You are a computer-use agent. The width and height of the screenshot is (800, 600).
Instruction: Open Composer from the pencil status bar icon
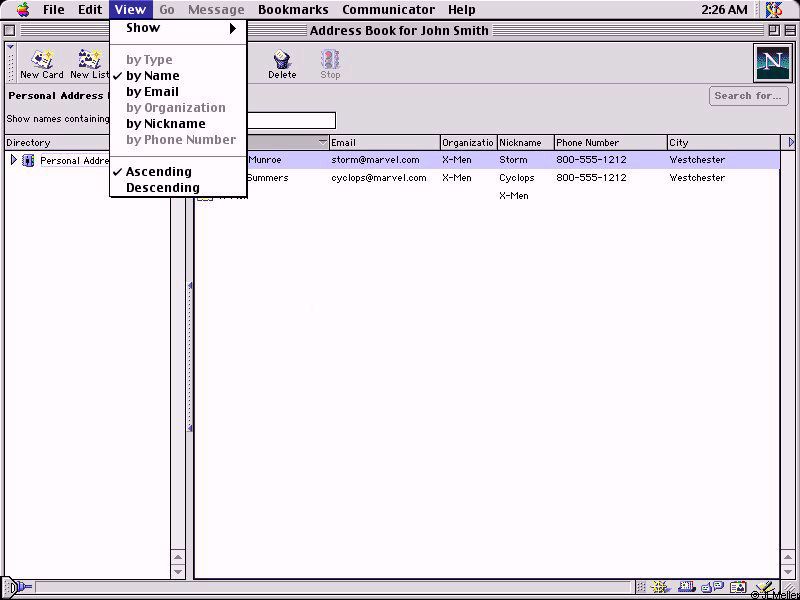(x=763, y=588)
